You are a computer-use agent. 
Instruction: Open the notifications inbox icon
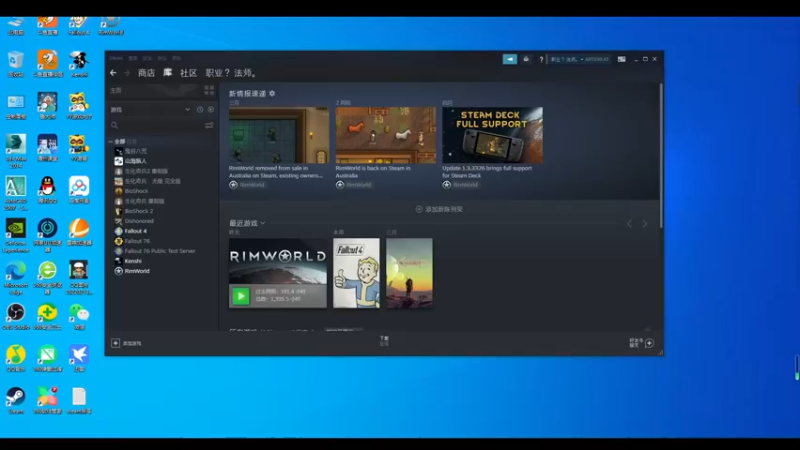[x=526, y=59]
